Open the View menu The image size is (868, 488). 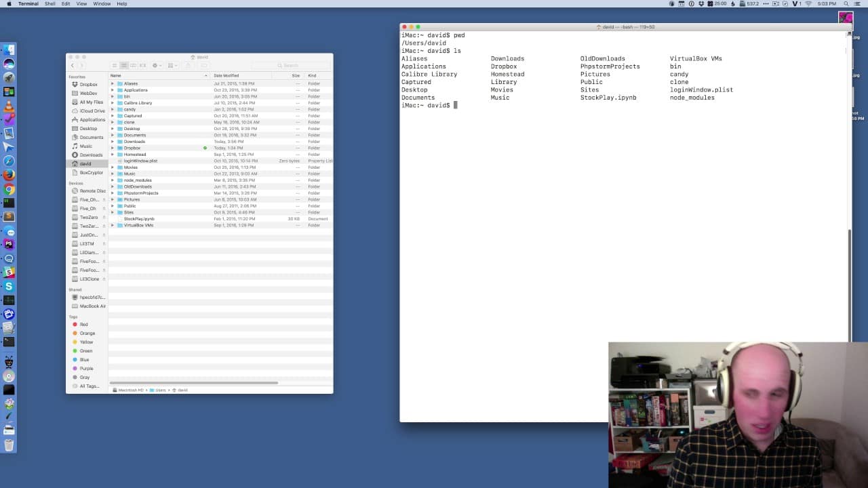pos(81,4)
